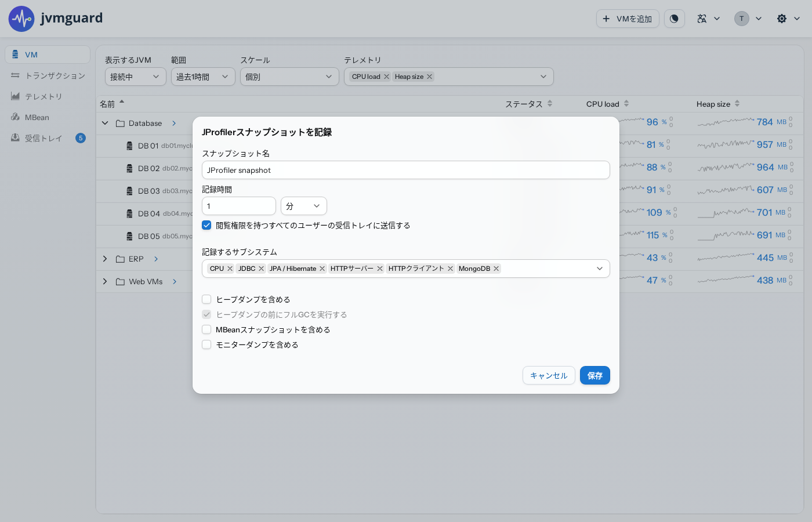
Task: Enable モニターダンプを含める checkbox
Action: tap(206, 345)
